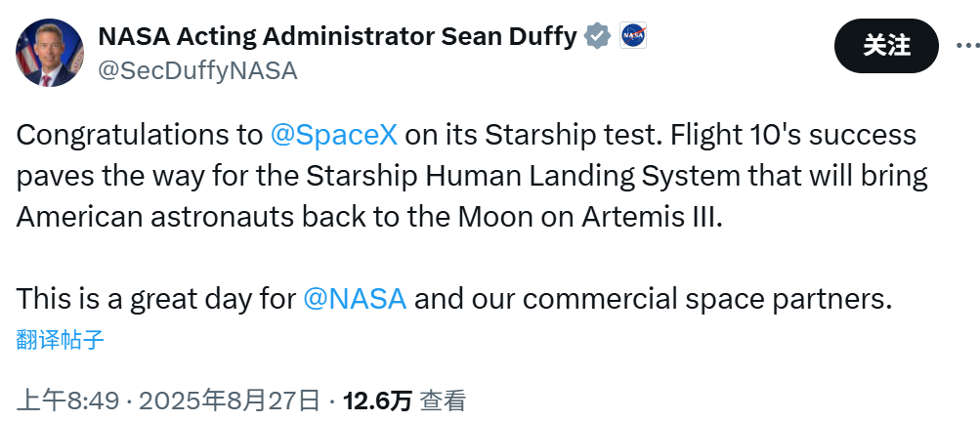Click 翻译帖子 to translate the post
Viewport: 980px width, 422px height.
pyautogui.click(x=61, y=339)
